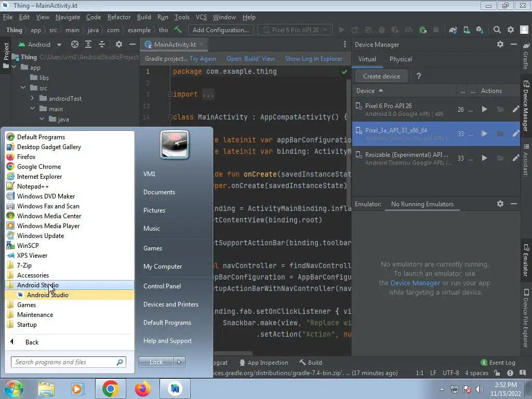
Task: Toggle the Emulator side tab
Action: (x=526, y=260)
